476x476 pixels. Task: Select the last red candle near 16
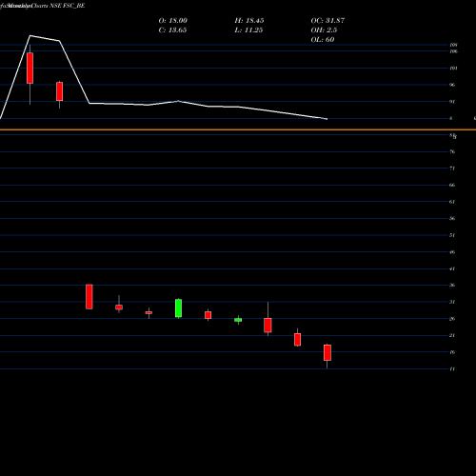327,352
